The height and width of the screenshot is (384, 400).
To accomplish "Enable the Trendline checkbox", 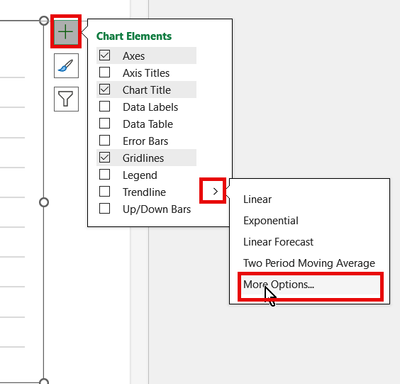I will pyautogui.click(x=105, y=191).
